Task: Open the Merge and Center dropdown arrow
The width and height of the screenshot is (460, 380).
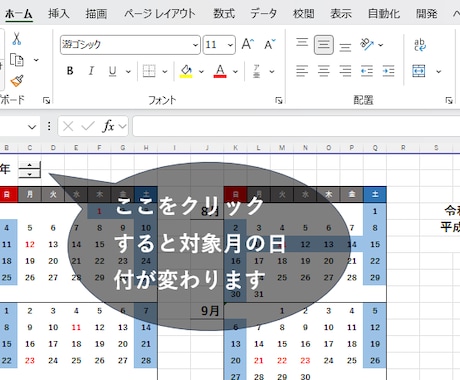Action: click(x=439, y=71)
